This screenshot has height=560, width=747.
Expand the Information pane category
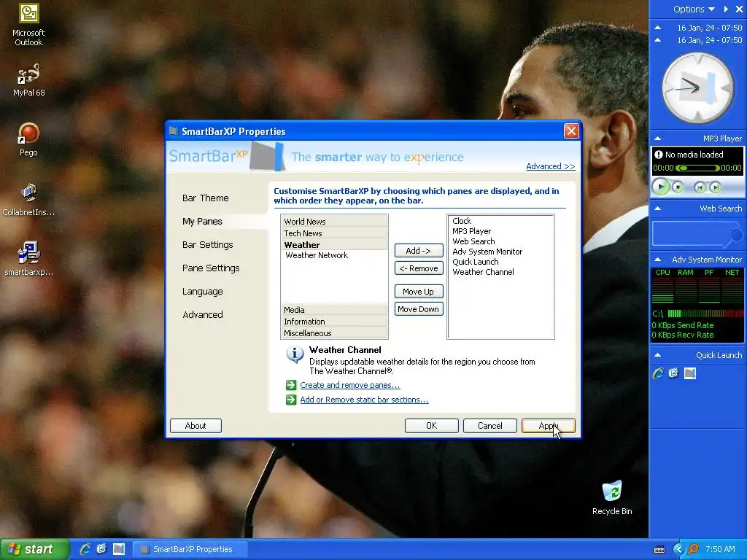334,322
